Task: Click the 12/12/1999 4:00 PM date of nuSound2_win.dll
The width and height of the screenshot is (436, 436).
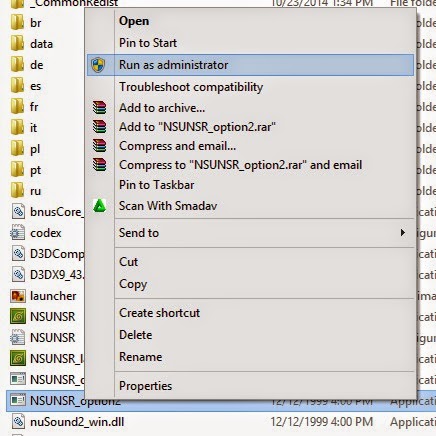Action: click(322, 422)
